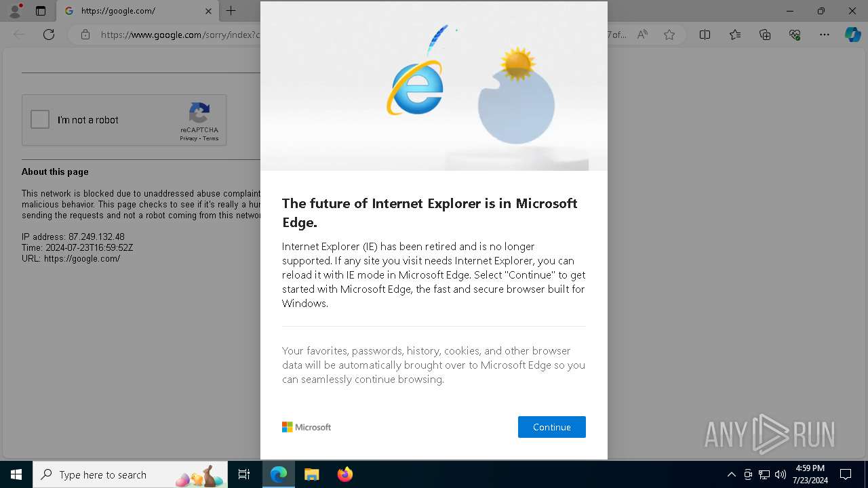Launch Firefox from taskbar
Screen dimensions: 868x488
[x=344, y=474]
